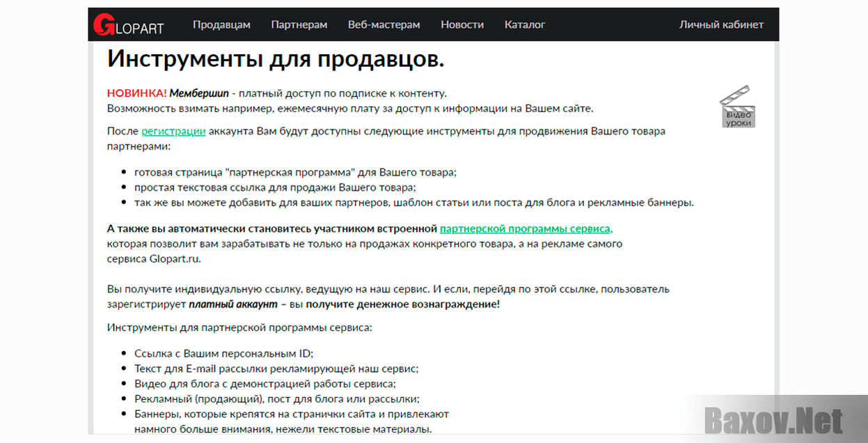Image resolution: width=868 pixels, height=443 pixels.
Task: Open the "партнерской программы сервиса" link
Action: (x=526, y=228)
